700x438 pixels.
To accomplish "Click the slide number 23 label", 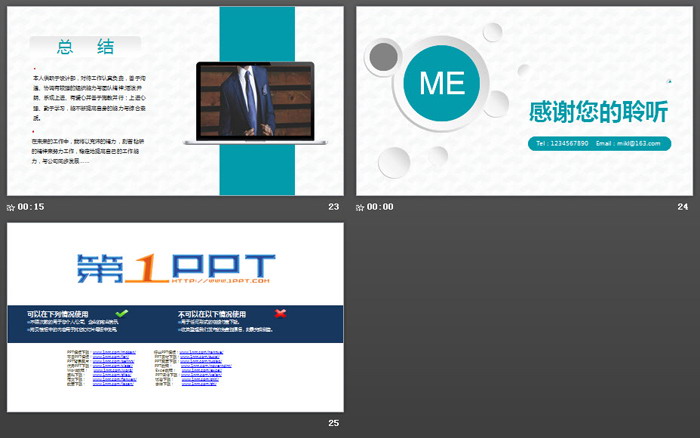I will click(333, 207).
